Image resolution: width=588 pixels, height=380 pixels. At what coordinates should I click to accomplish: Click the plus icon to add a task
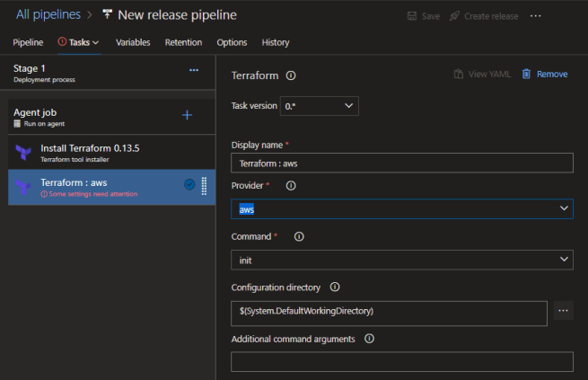188,115
